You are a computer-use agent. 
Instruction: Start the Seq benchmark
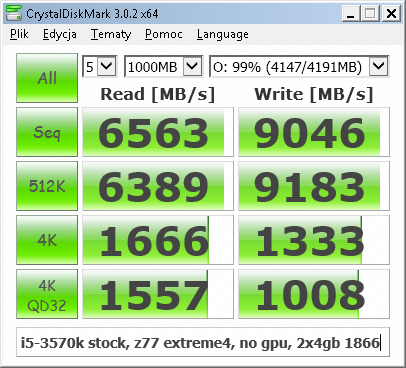pos(47,132)
